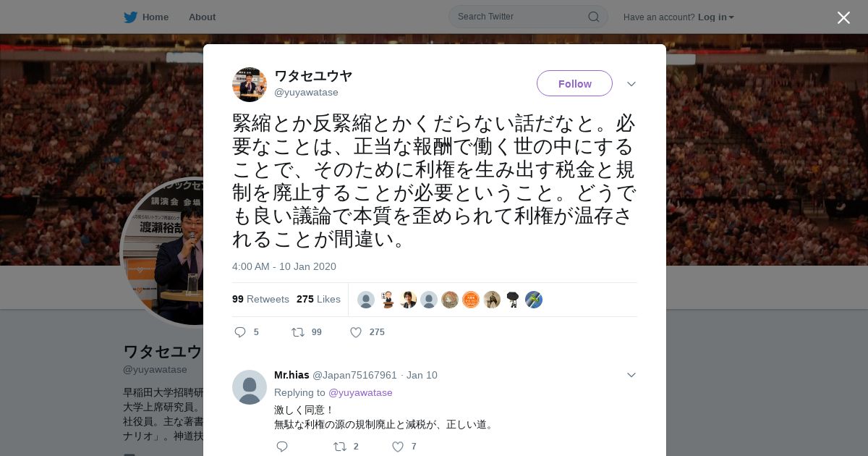Viewport: 868px width, 456px height.
Task: Click reply icon under Mr.hias comment
Action: (282, 447)
